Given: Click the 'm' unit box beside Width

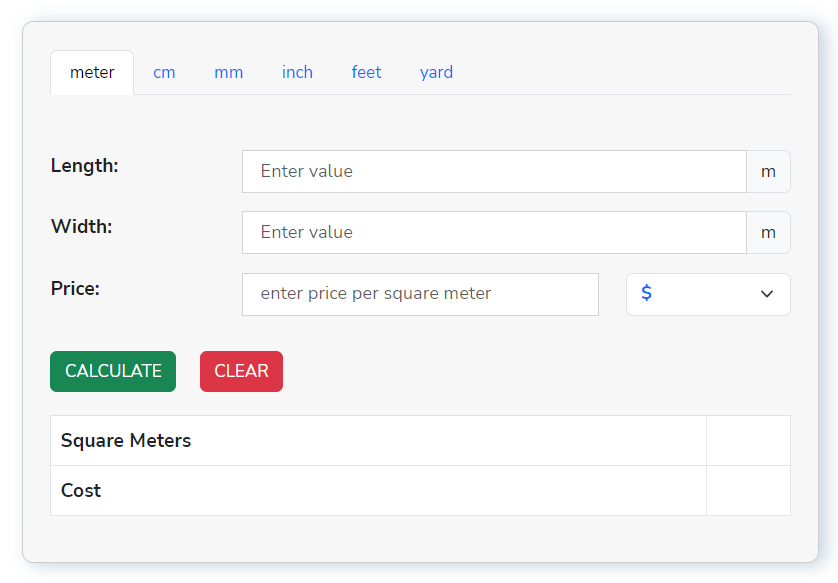Looking at the screenshot, I should [x=768, y=232].
